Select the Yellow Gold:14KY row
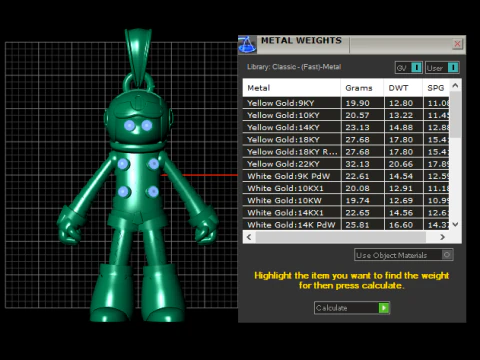This screenshot has height=360, width=480. pos(346,127)
